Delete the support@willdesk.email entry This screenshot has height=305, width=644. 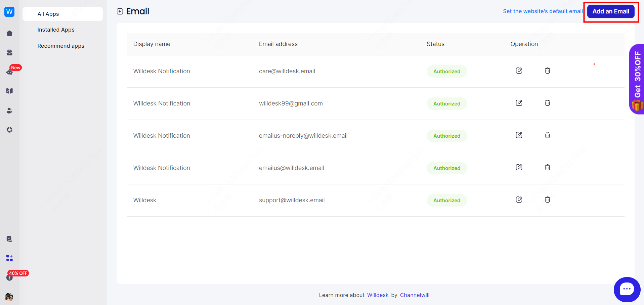pyautogui.click(x=548, y=200)
